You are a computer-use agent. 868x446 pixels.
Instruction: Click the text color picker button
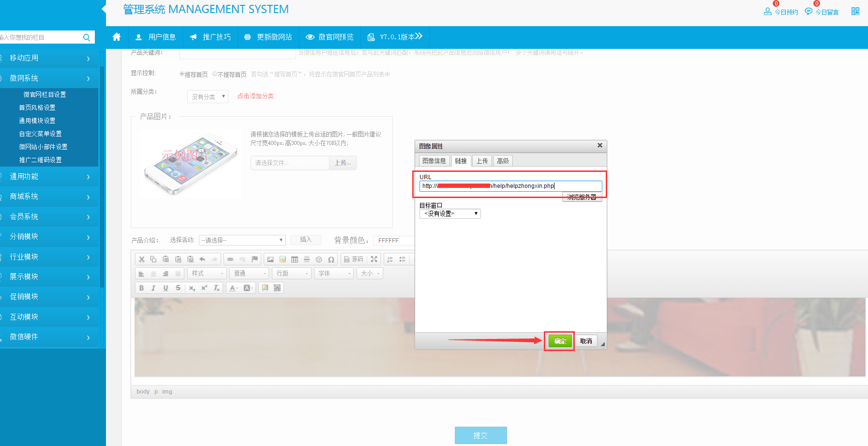click(x=234, y=288)
